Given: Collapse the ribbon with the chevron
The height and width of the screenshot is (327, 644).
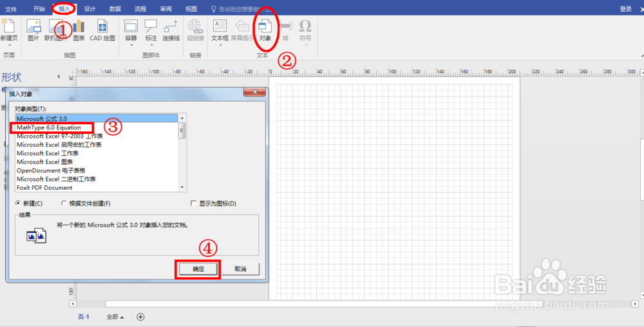Looking at the screenshot, I should pyautogui.click(x=641, y=55).
